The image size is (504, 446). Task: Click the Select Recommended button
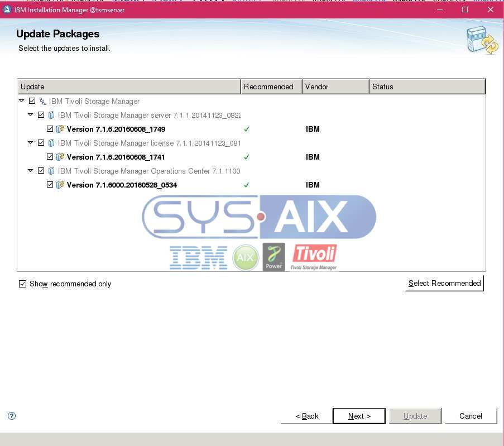click(x=444, y=284)
